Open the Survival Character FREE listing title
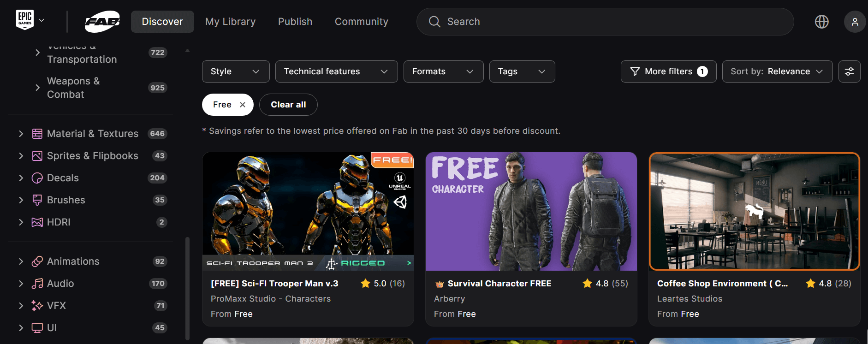Image resolution: width=868 pixels, height=344 pixels. point(499,284)
